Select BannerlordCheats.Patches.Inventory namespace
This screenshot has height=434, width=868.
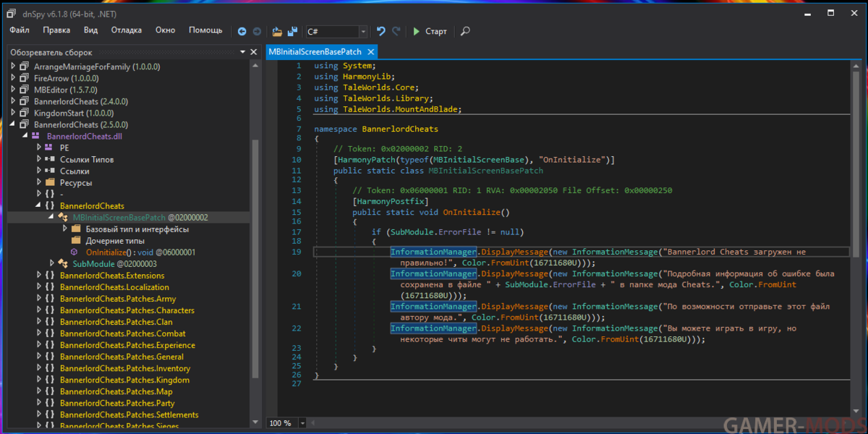(x=125, y=368)
